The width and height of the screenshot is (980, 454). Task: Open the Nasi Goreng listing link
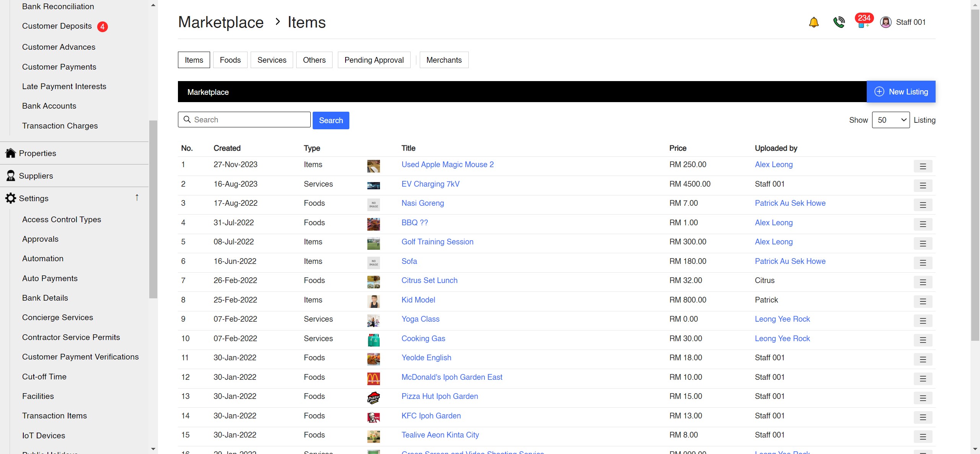tap(422, 203)
